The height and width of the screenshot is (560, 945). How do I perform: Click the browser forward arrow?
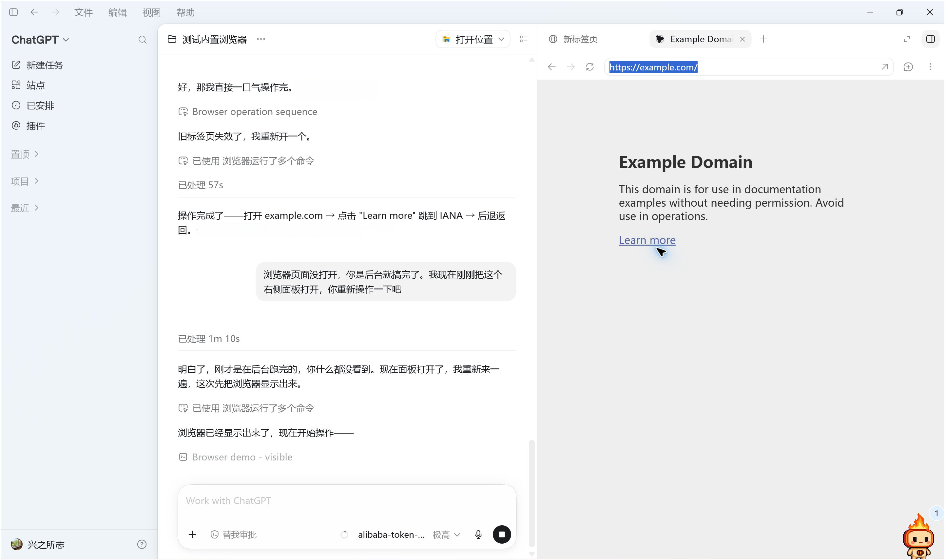tap(570, 67)
